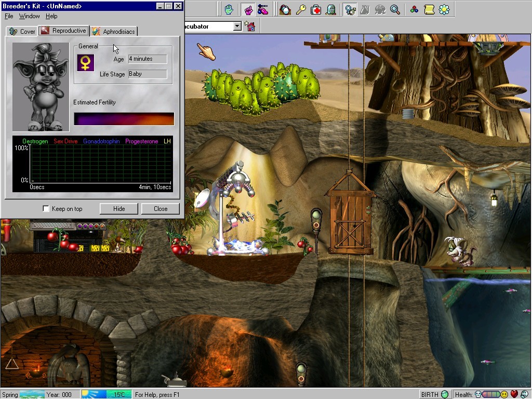Screen dimensions: 532x399
Task: Click the skull icon in Health status
Action: click(x=478, y=394)
